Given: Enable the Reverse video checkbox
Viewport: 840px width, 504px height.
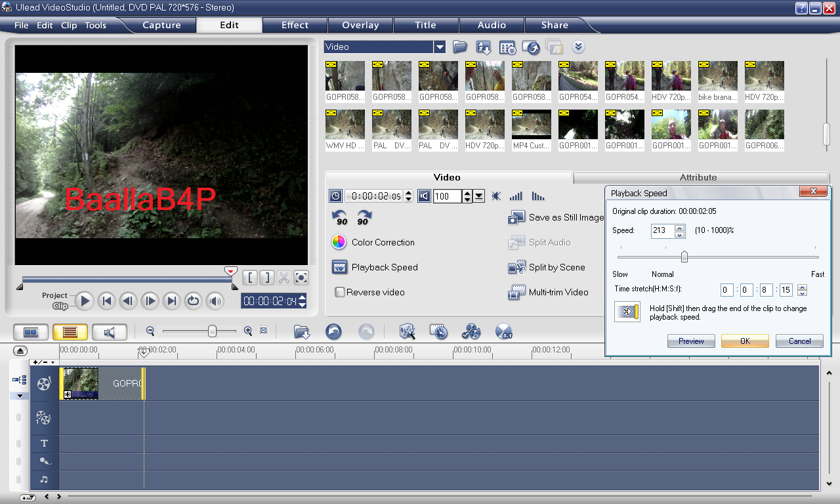Looking at the screenshot, I should click(x=340, y=292).
